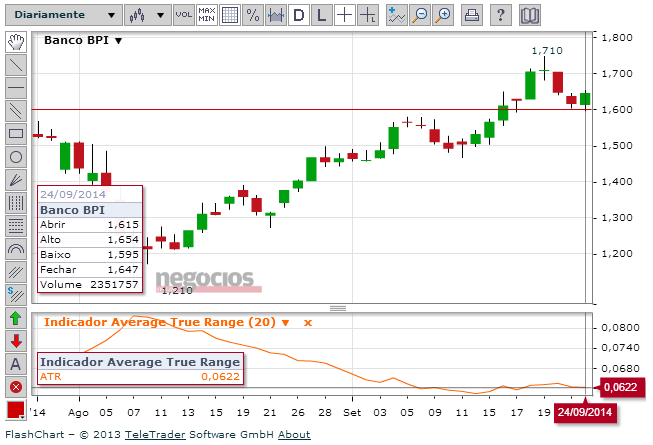This screenshot has width=653, height=445.
Task: Select the vertical lines grid tool
Action: click(16, 203)
